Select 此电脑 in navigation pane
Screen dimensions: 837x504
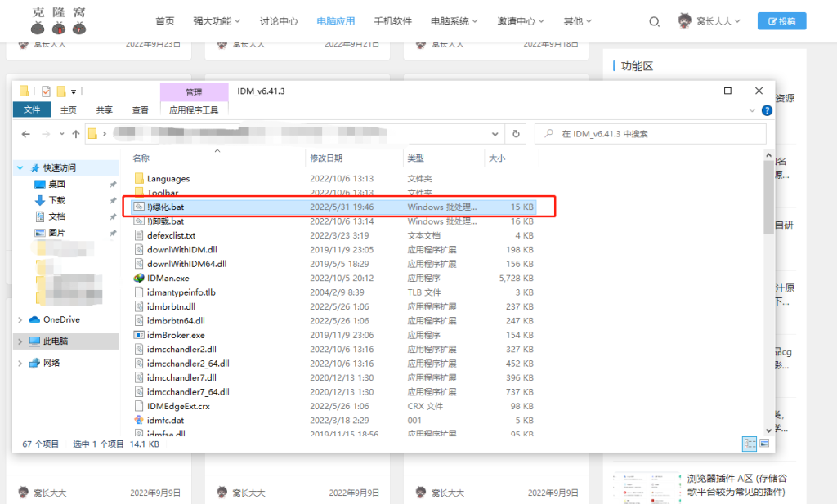tap(56, 341)
